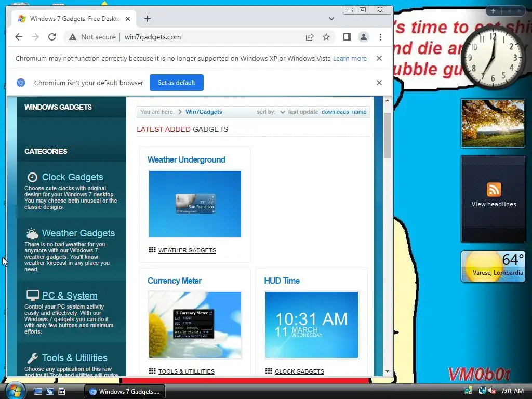Click the grid icon beside WEATHER GADGETS
The image size is (532, 399).
[x=152, y=250]
